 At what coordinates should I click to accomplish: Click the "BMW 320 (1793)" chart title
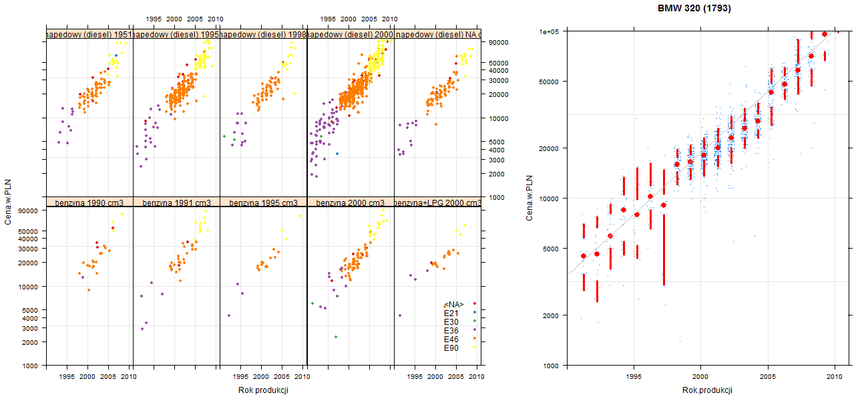694,9
